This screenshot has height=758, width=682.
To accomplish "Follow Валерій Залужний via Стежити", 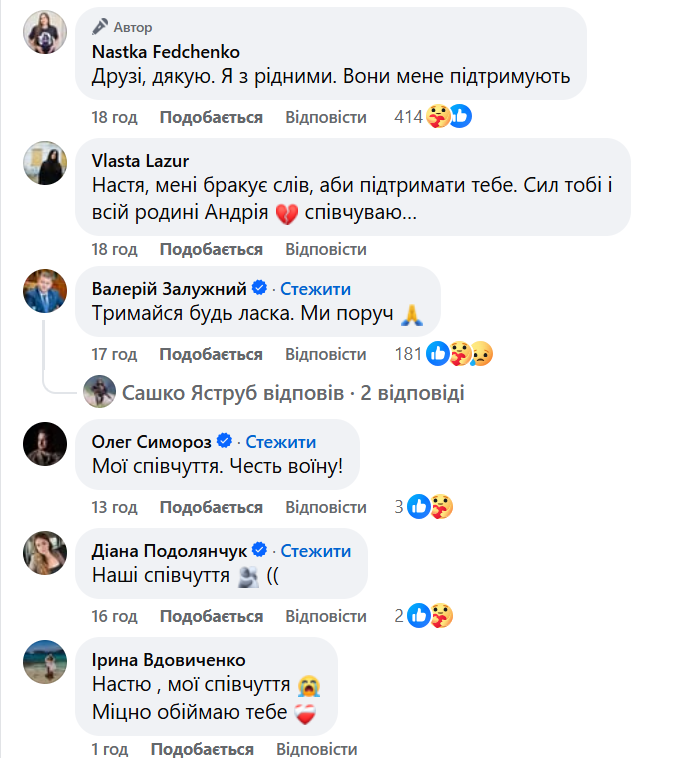I will 315,289.
